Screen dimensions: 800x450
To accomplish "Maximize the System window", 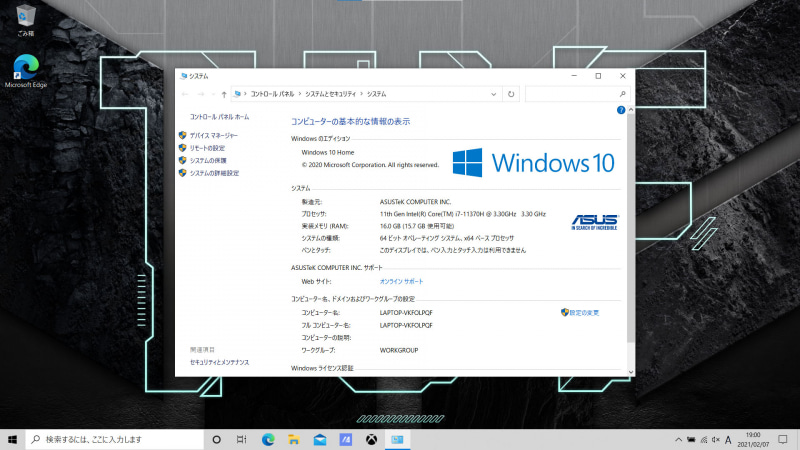I will pos(598,76).
